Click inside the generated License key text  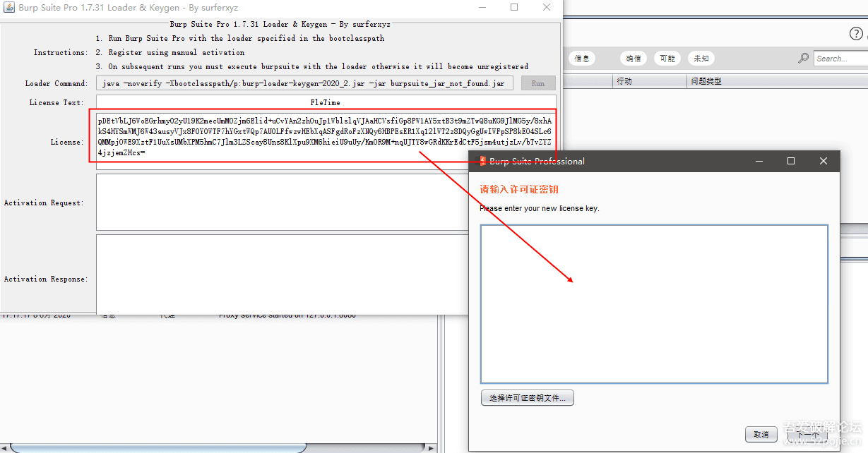326,136
